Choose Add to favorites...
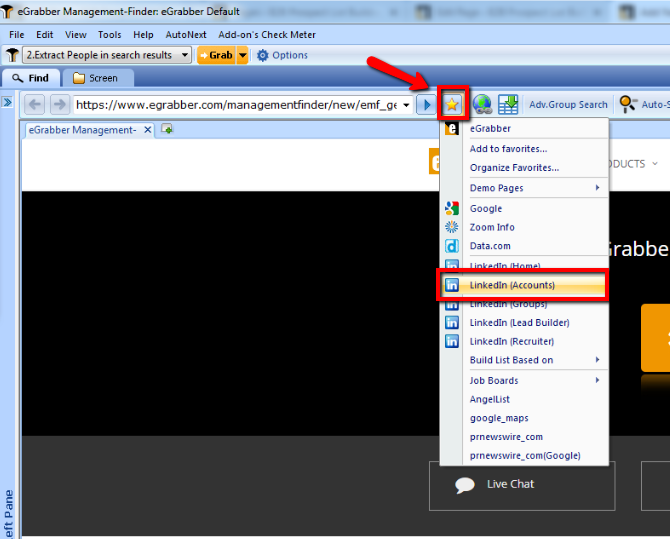 coord(524,149)
